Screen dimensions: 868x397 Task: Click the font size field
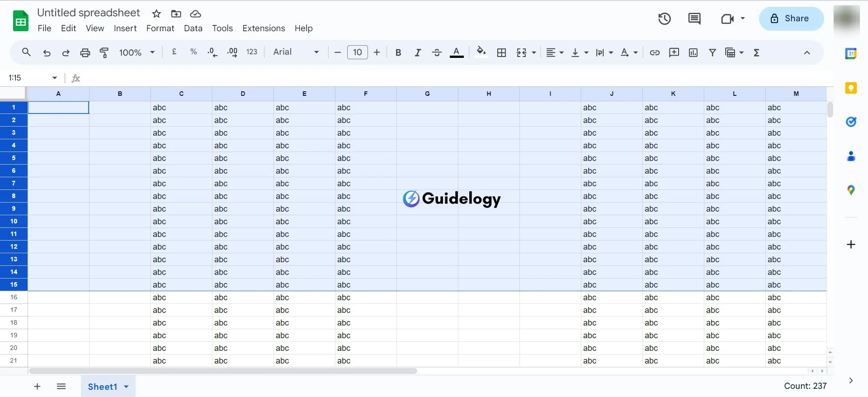[x=357, y=52]
